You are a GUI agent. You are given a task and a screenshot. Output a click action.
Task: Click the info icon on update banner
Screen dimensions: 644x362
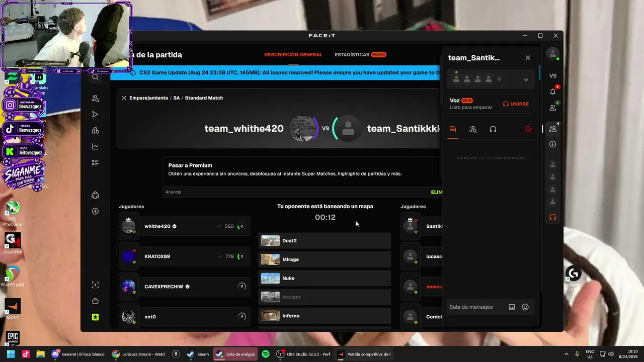(133, 72)
